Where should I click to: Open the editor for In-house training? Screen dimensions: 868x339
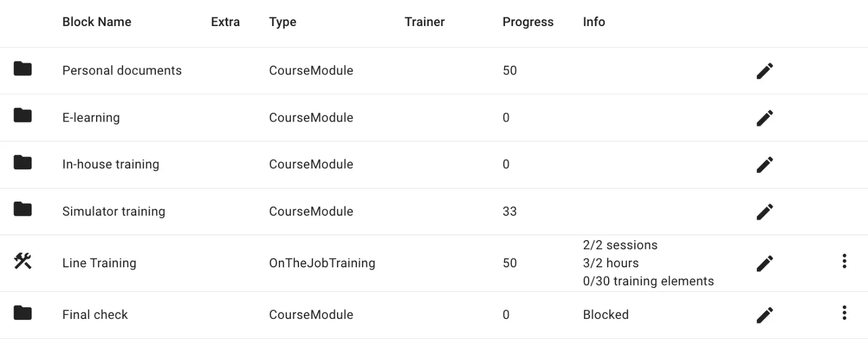click(x=764, y=165)
